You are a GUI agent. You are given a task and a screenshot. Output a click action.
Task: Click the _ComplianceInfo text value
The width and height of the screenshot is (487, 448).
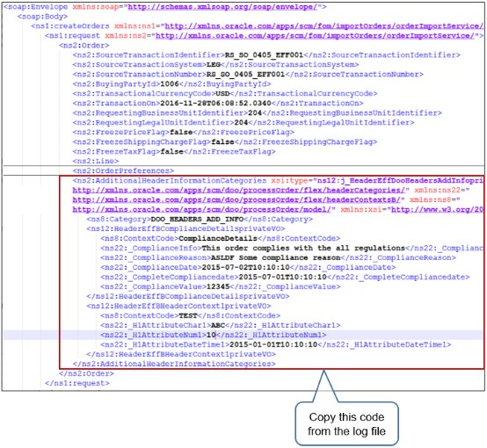(303, 248)
